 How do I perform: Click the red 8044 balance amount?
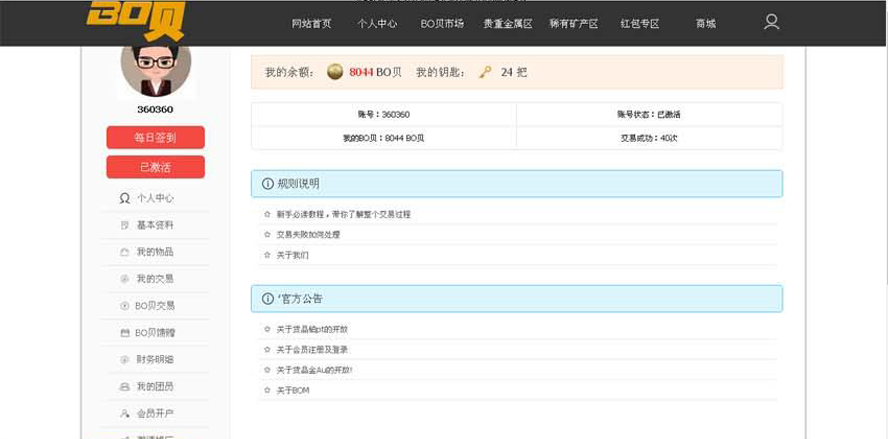point(361,72)
